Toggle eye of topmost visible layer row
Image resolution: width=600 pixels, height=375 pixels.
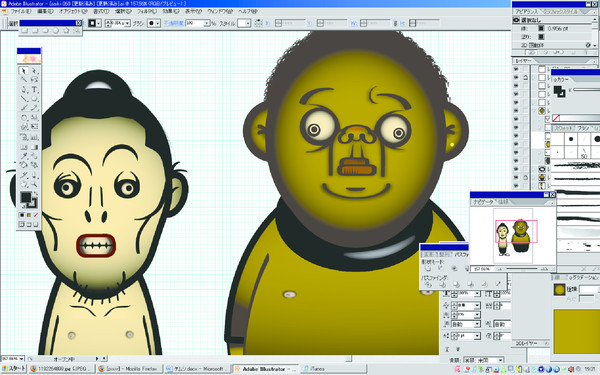516,69
